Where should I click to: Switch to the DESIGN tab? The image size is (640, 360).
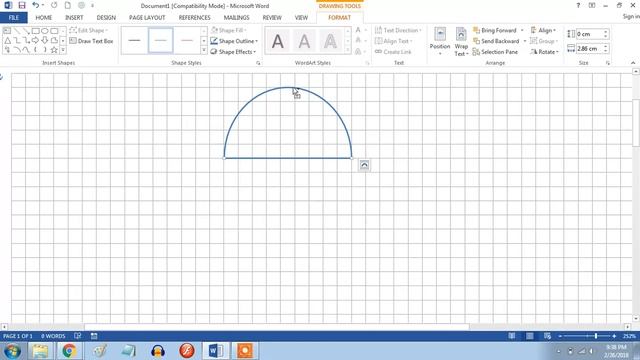[106, 18]
